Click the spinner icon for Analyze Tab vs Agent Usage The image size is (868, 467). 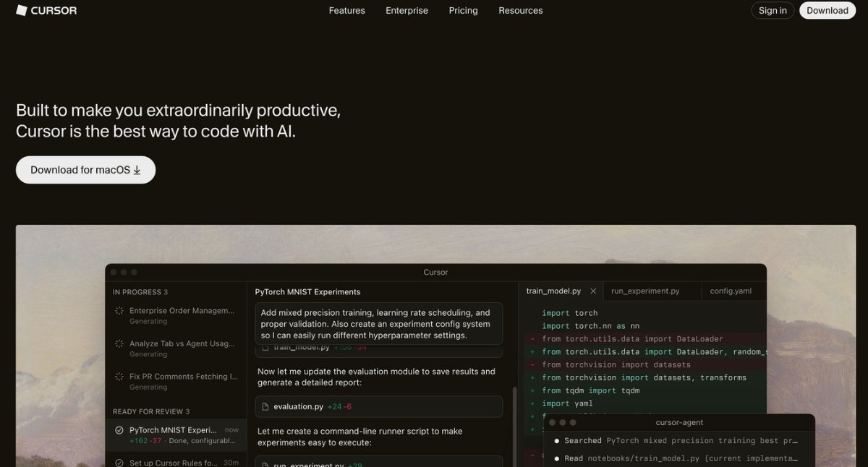119,344
